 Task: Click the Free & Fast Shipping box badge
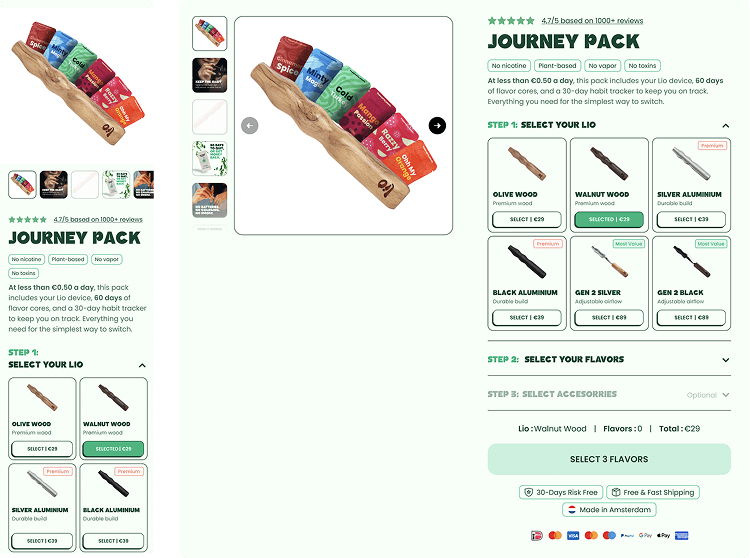653,492
